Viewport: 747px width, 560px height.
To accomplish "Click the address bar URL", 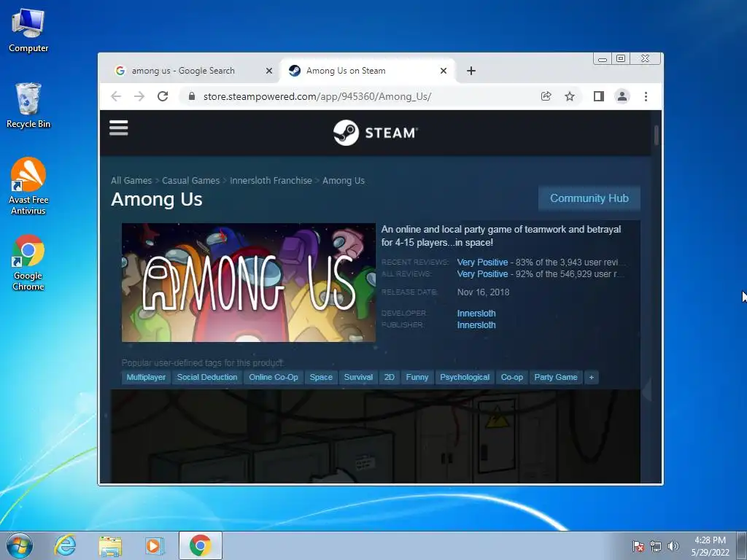I will (x=317, y=97).
